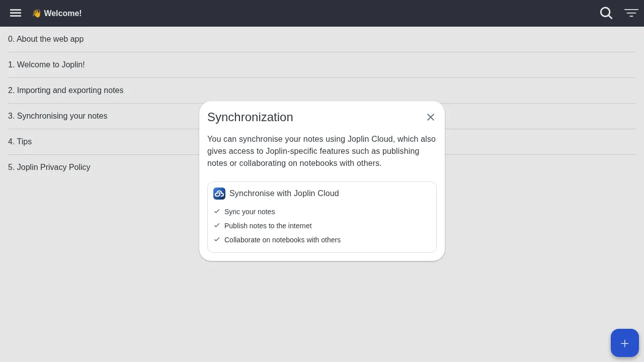
Task: Click the 'Welcome!' notebook title
Action: pyautogui.click(x=57, y=13)
